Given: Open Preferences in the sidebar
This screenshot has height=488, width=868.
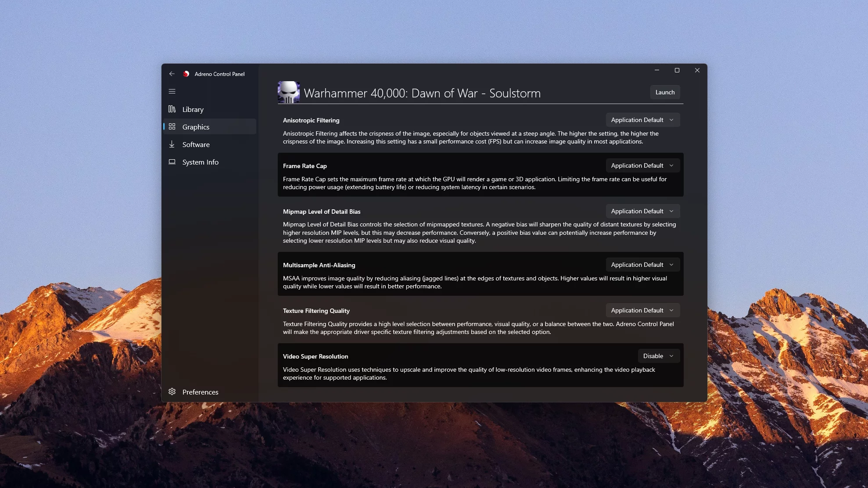Looking at the screenshot, I should [210, 391].
